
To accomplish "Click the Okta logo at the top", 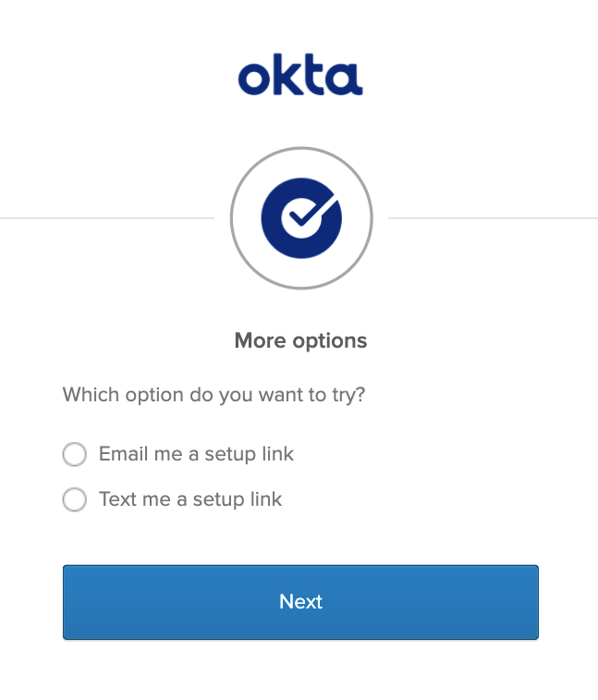I will pyautogui.click(x=300, y=77).
